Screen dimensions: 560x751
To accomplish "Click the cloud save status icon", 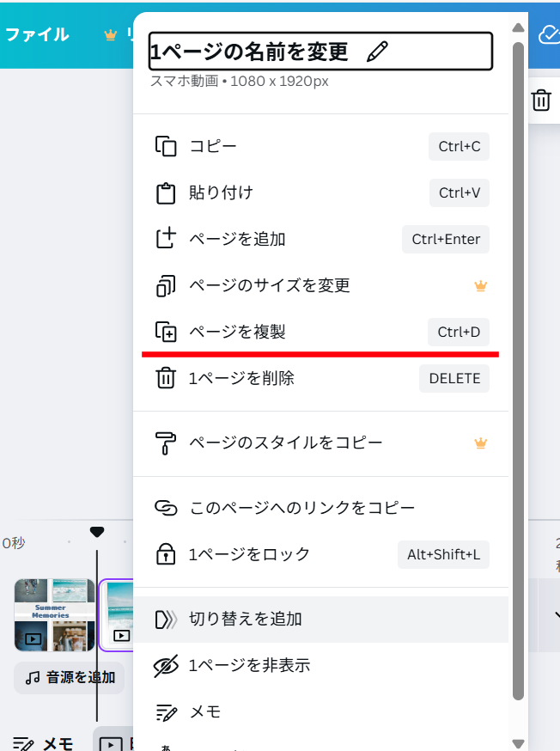I will tap(550, 34).
